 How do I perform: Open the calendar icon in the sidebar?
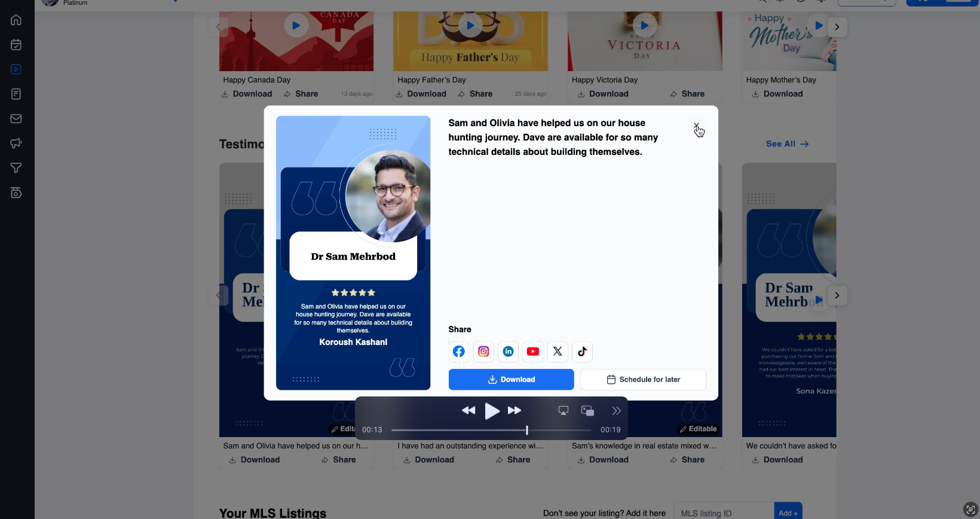[x=16, y=45]
